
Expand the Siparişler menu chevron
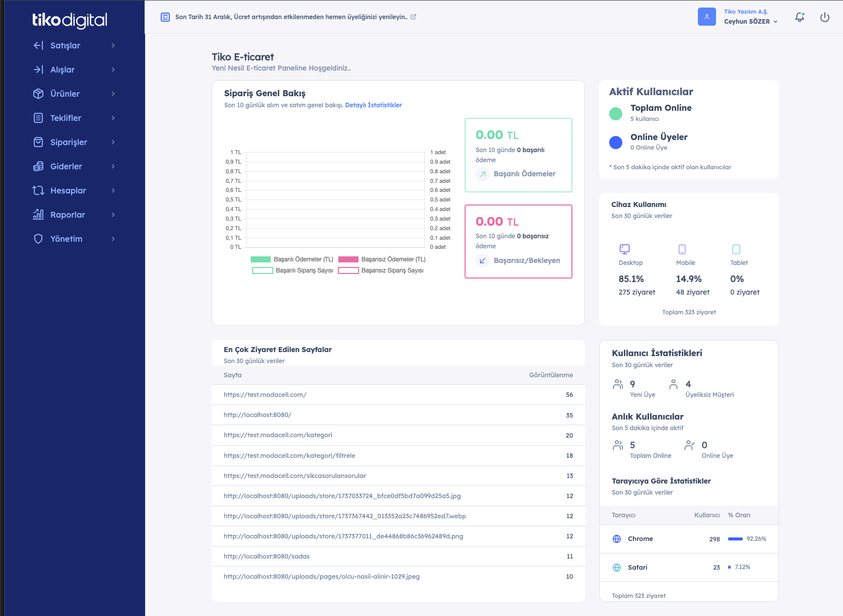click(113, 142)
